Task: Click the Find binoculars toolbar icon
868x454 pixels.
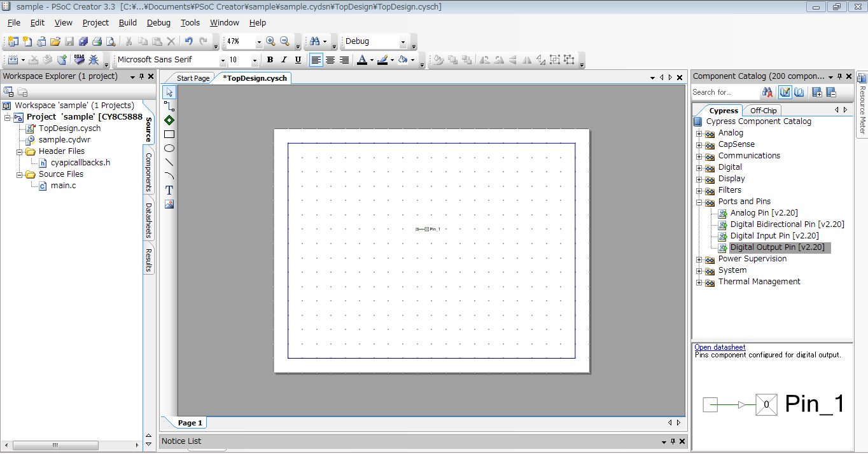Action: point(314,41)
